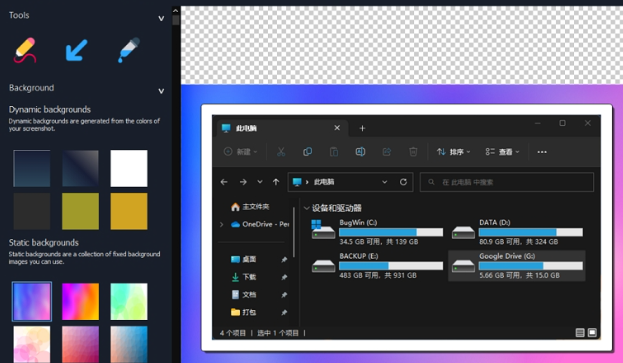Choose the navy-to-gray gradient dynamic background

pyautogui.click(x=80, y=168)
